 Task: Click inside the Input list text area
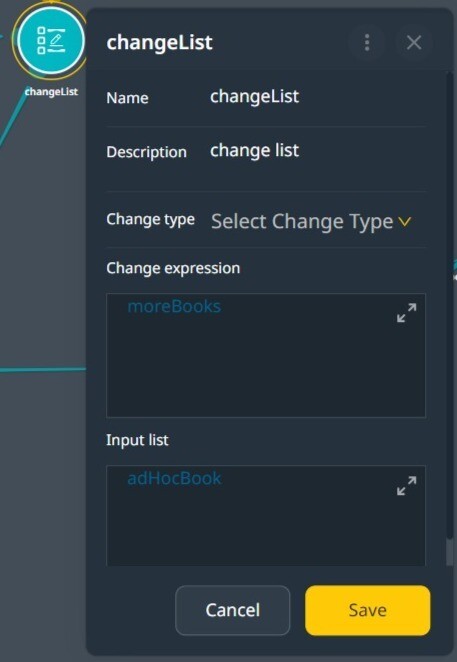[266, 515]
